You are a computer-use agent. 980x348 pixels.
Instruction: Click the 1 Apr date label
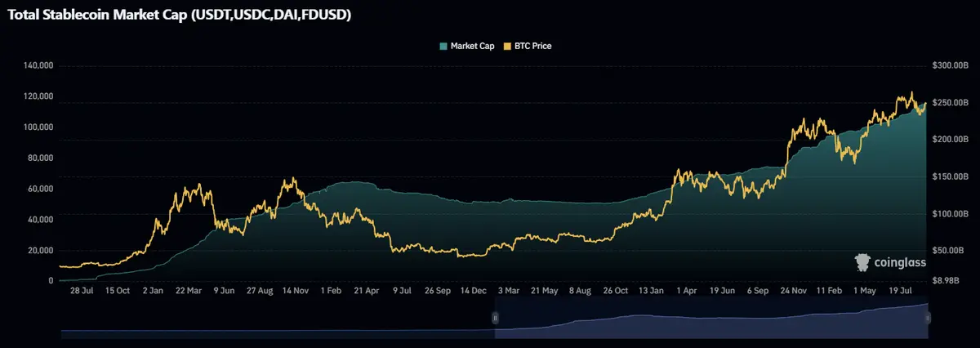point(686,290)
